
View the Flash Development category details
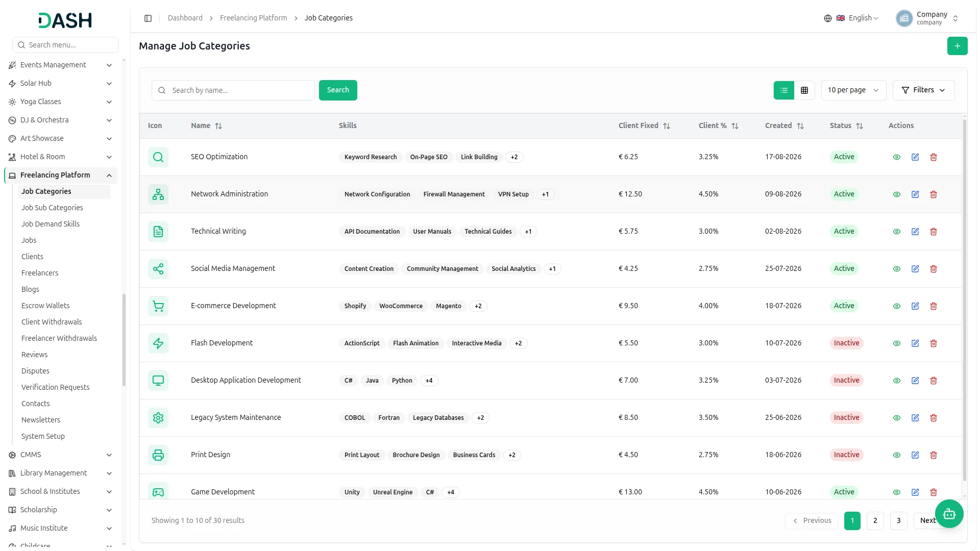[897, 343]
